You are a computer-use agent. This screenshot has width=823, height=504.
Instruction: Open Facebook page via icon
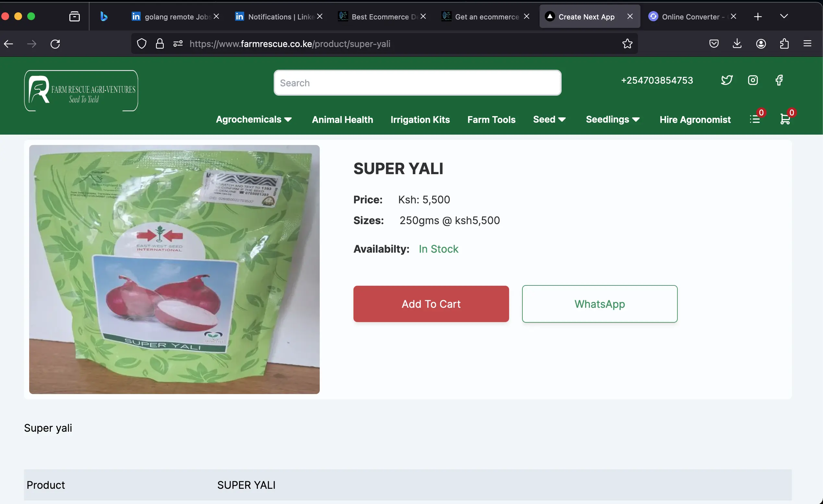click(779, 80)
